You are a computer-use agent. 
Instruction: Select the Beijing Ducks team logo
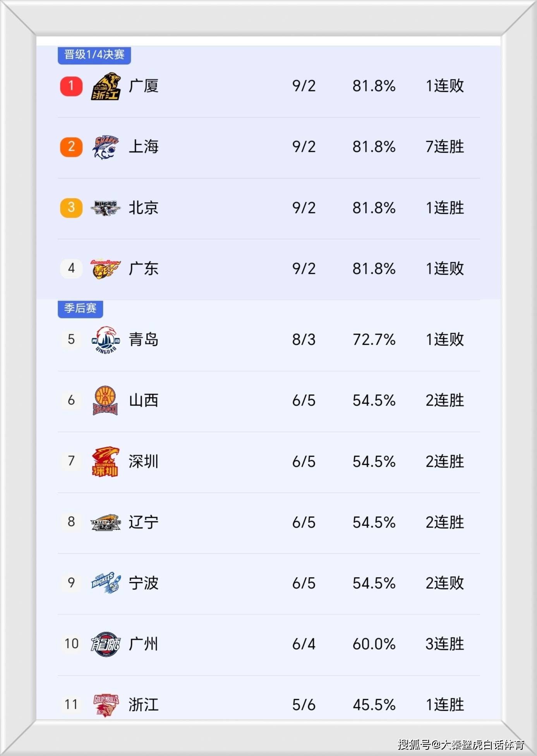(105, 208)
